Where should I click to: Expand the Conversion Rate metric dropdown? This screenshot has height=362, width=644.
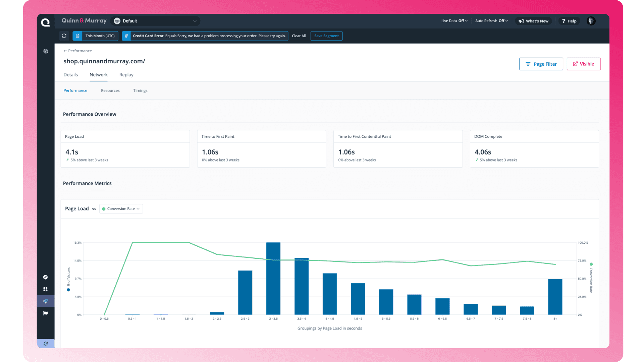coord(138,208)
